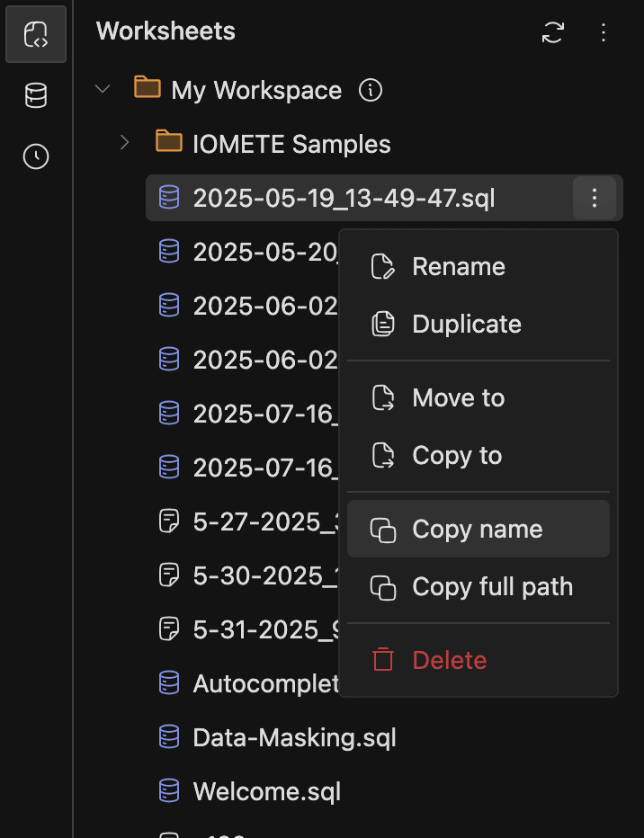Select the SQL editor icon in the sidebar
This screenshot has height=838, width=644.
point(35,34)
